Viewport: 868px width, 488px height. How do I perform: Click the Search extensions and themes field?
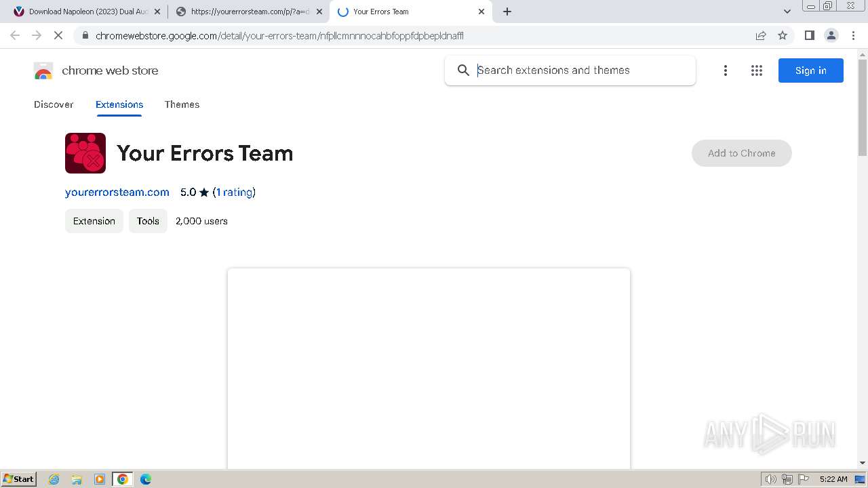point(570,70)
